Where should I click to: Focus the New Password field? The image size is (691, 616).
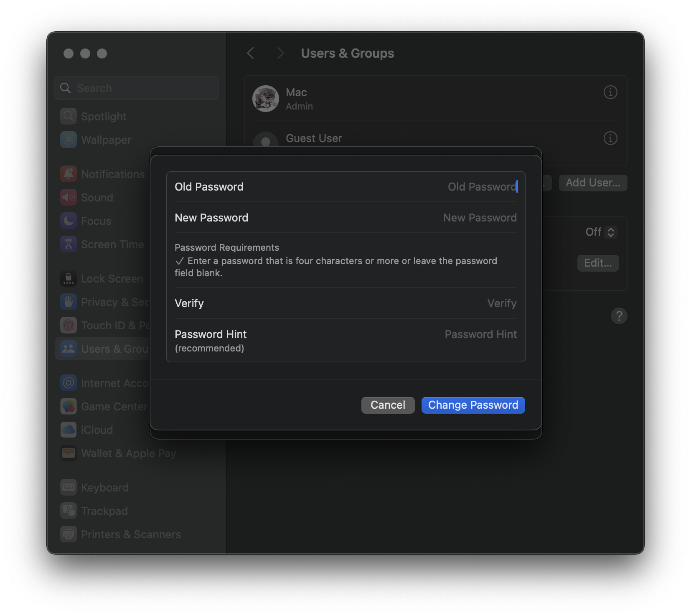418,218
